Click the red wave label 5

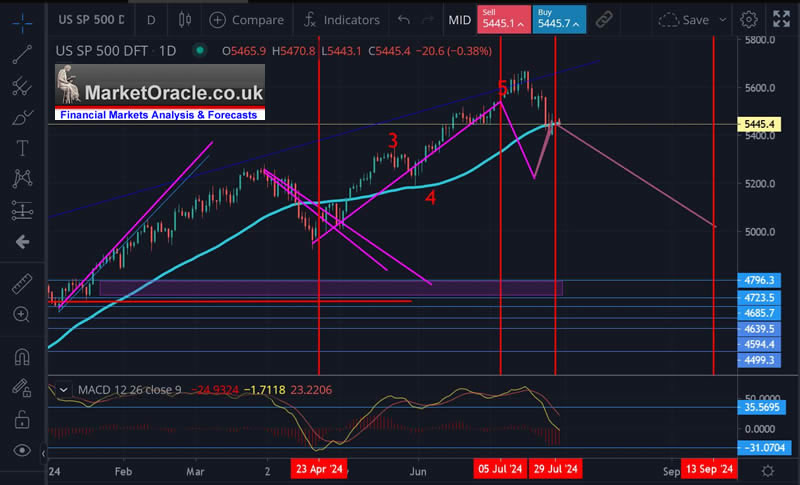click(x=503, y=88)
